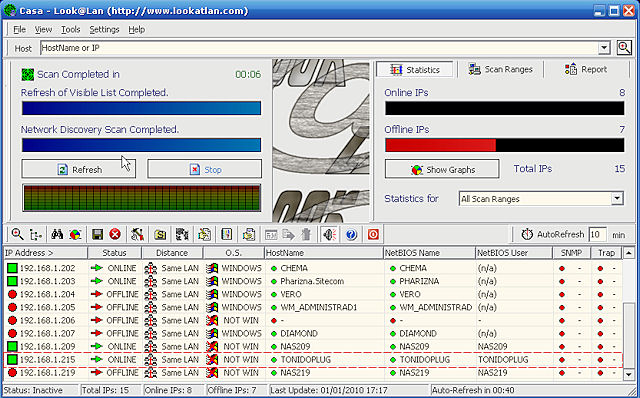Click the crossed-out Windows icon in the NAS209 row
Image resolution: width=640 pixels, height=398 pixels.
212,347
